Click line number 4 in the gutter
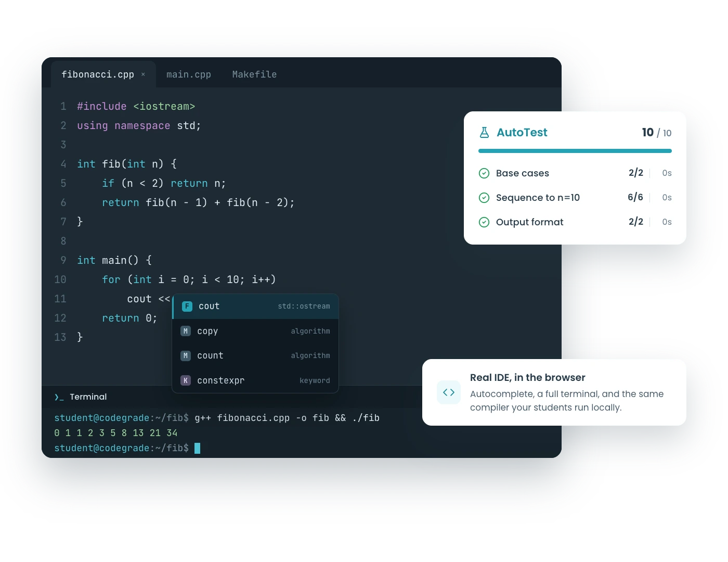728x562 pixels. (x=63, y=164)
